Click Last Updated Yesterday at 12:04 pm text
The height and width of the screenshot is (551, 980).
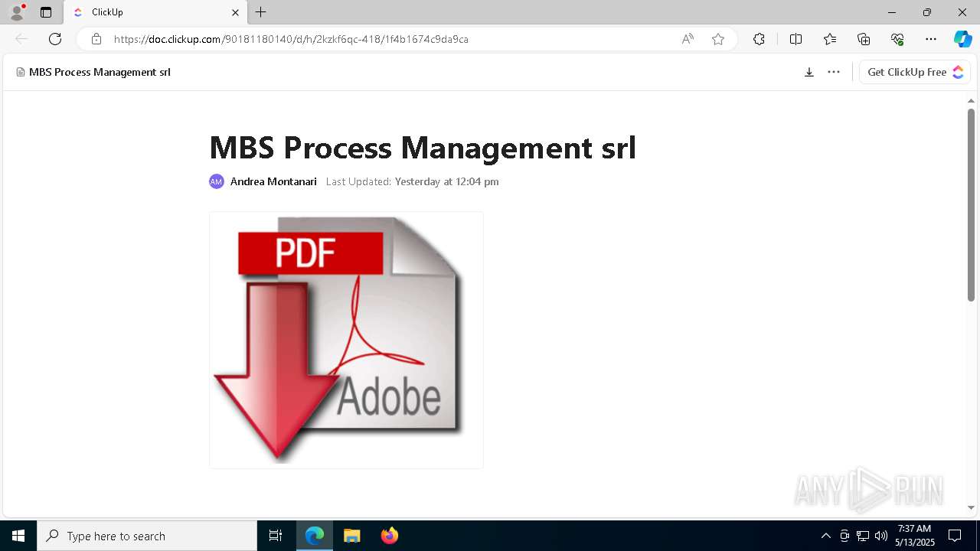[412, 181]
